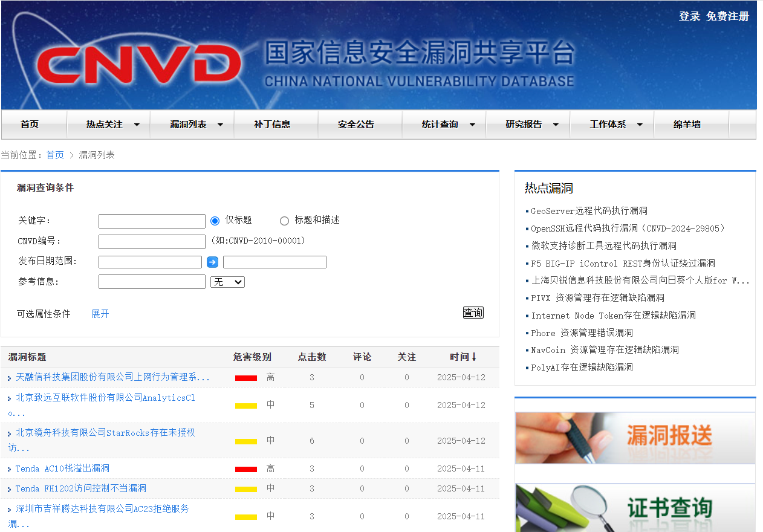
Task: Open 深圳市吉祥腾达科技 AC23拒绝服务 entry
Action: click(x=99, y=516)
